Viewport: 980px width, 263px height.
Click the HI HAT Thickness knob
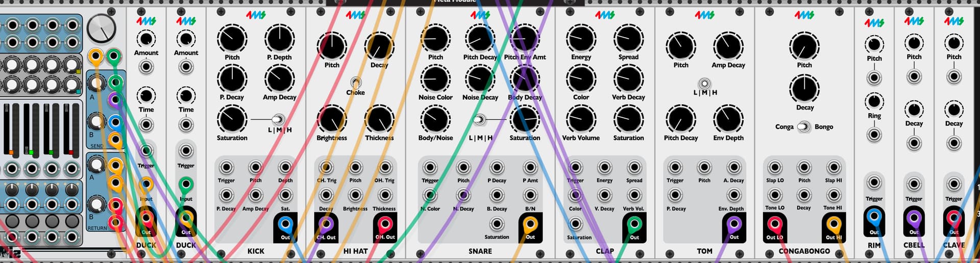point(379,119)
